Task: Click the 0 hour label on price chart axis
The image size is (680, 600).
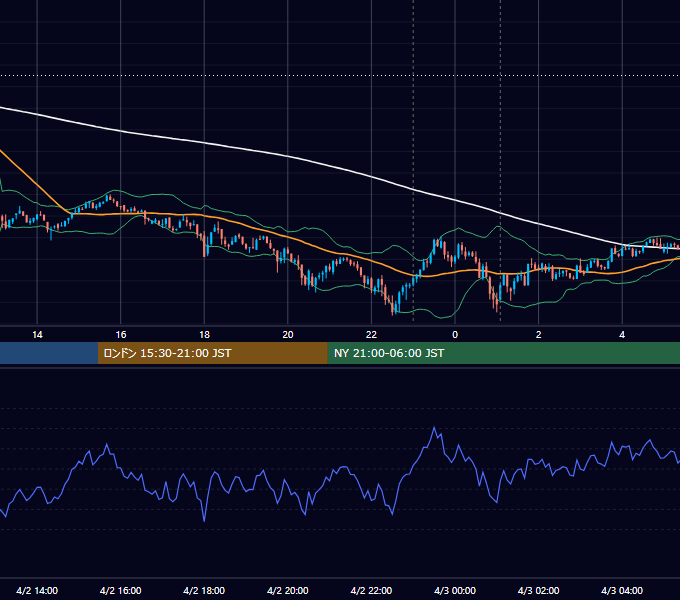Action: (x=455, y=335)
